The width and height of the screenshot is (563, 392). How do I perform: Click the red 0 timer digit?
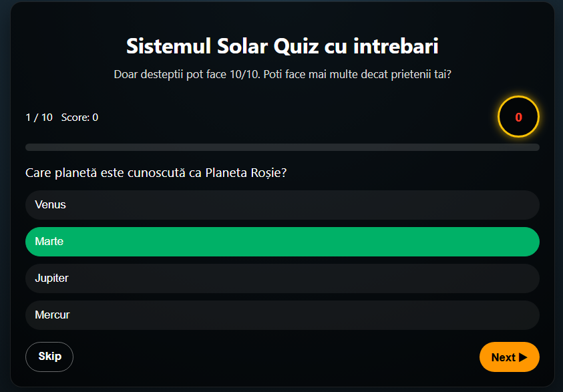coord(518,118)
